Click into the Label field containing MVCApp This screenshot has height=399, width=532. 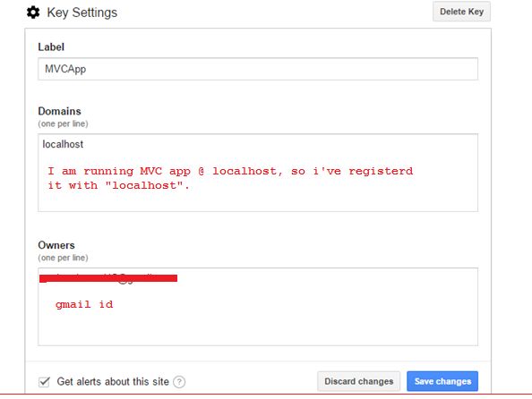(258, 69)
